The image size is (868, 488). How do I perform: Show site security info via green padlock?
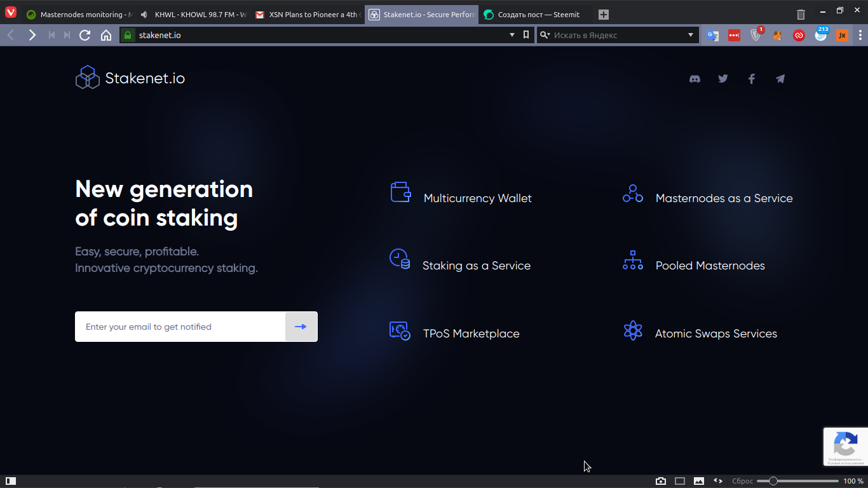128,35
